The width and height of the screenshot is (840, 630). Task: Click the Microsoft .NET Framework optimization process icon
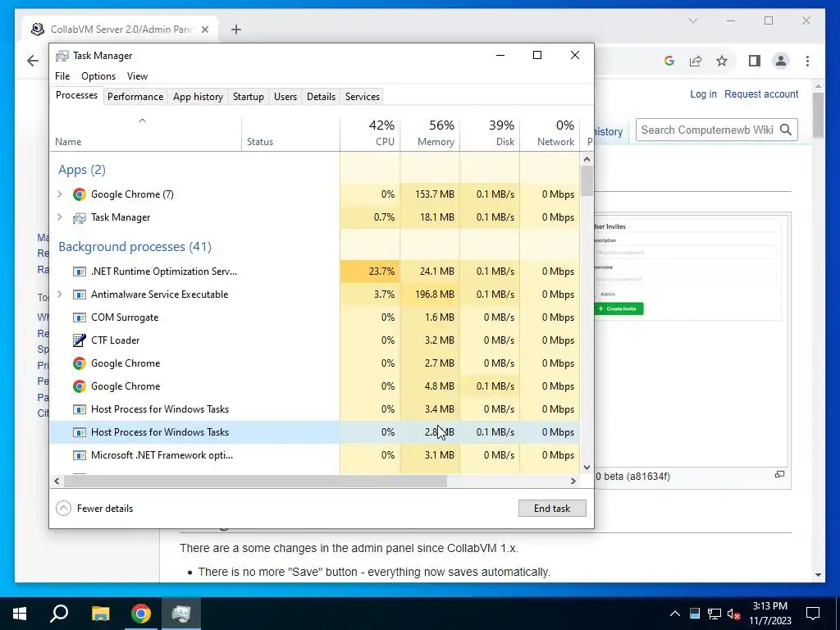[x=80, y=455]
